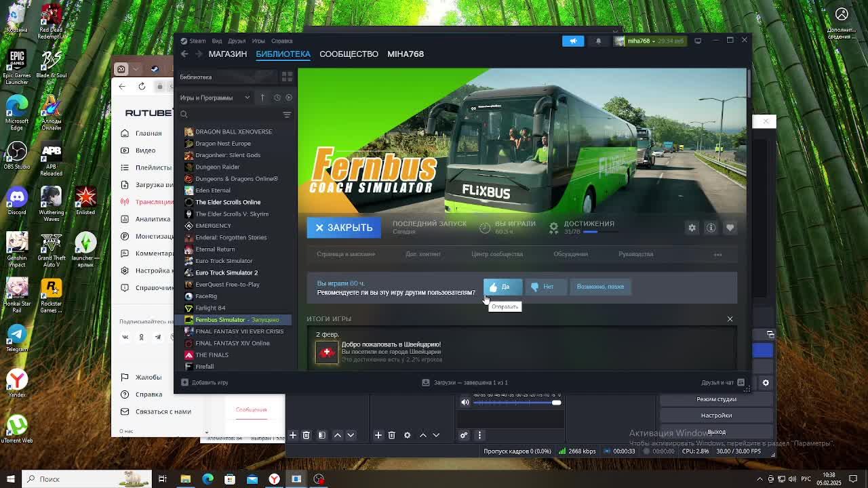Add a new OBS scene with plus
Viewport: 868px width, 488px height.
pos(293,435)
